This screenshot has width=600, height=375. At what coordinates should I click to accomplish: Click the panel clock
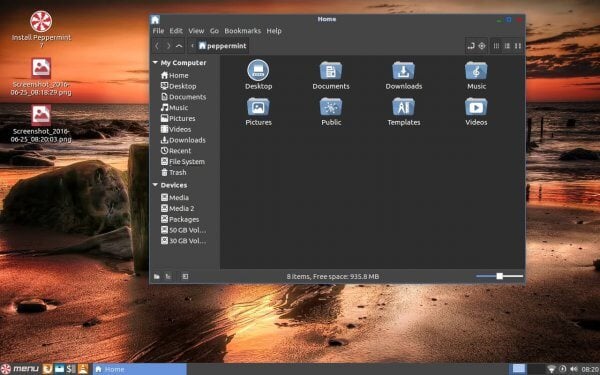tap(590, 369)
